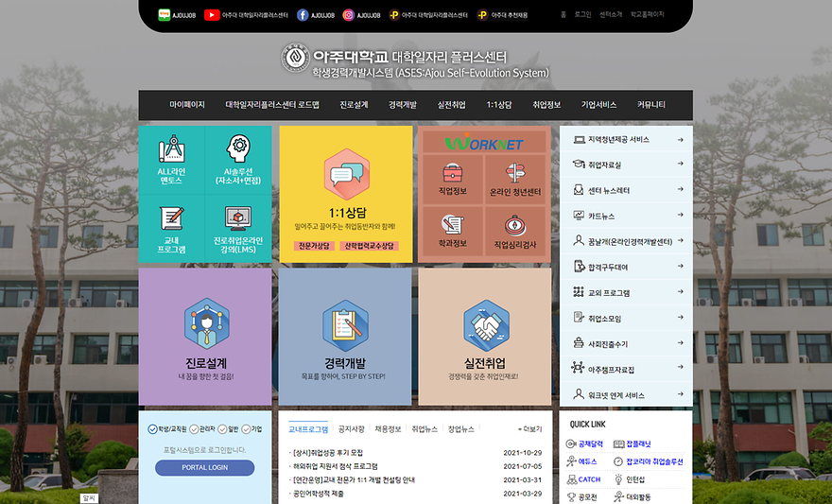832x504 pixels.
Task: Open the Instagram AJOUJOB icon
Action: 348,15
